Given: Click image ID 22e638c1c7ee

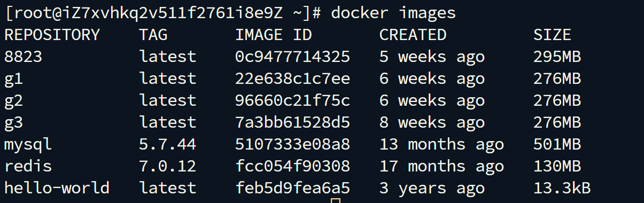Looking at the screenshot, I should coord(293,79).
